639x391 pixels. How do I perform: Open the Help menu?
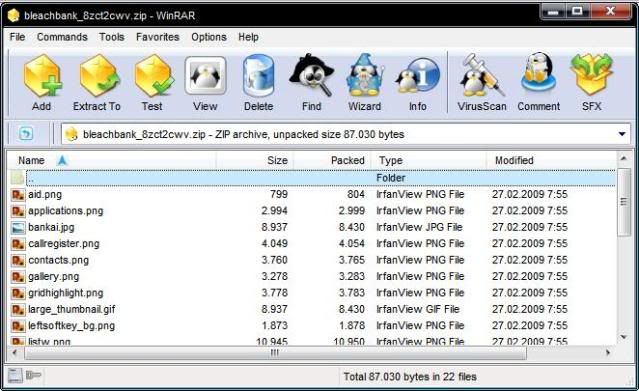point(248,37)
